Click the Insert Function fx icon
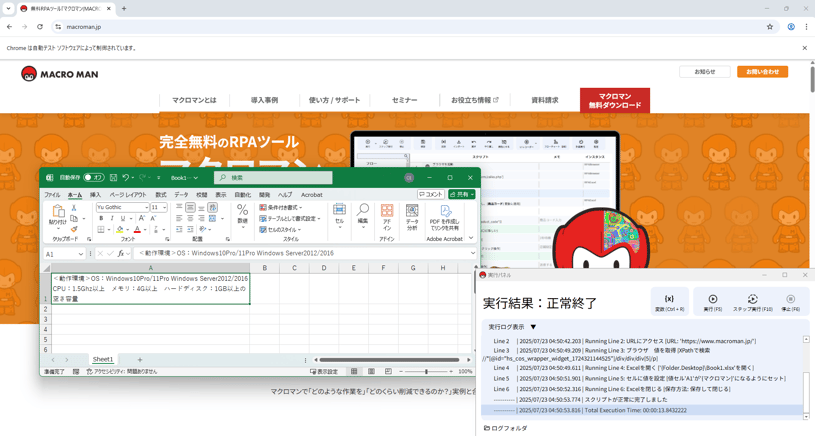Image resolution: width=815 pixels, height=436 pixels. (121, 254)
